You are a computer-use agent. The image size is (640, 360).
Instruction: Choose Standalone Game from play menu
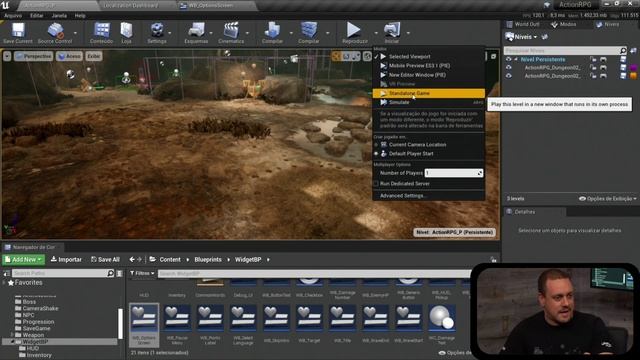(429, 93)
